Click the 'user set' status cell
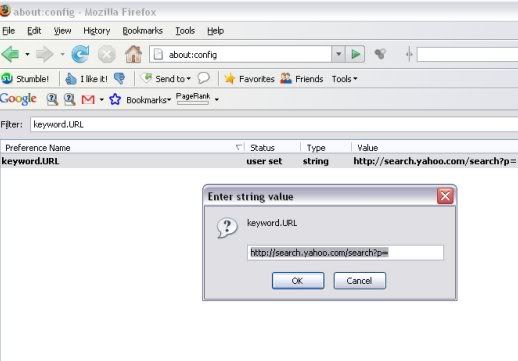This screenshot has width=518, height=361. click(264, 161)
